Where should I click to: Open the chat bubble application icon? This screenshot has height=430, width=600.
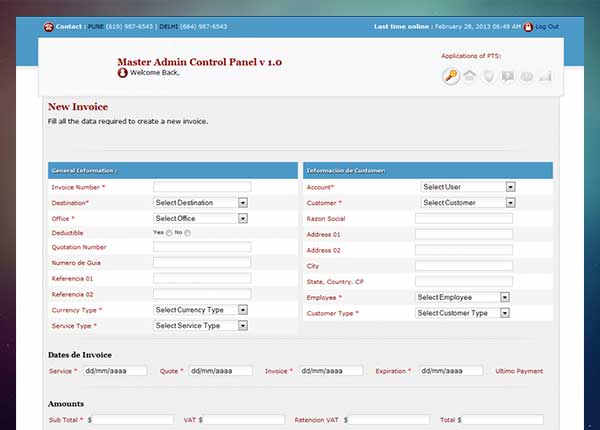tap(508, 77)
